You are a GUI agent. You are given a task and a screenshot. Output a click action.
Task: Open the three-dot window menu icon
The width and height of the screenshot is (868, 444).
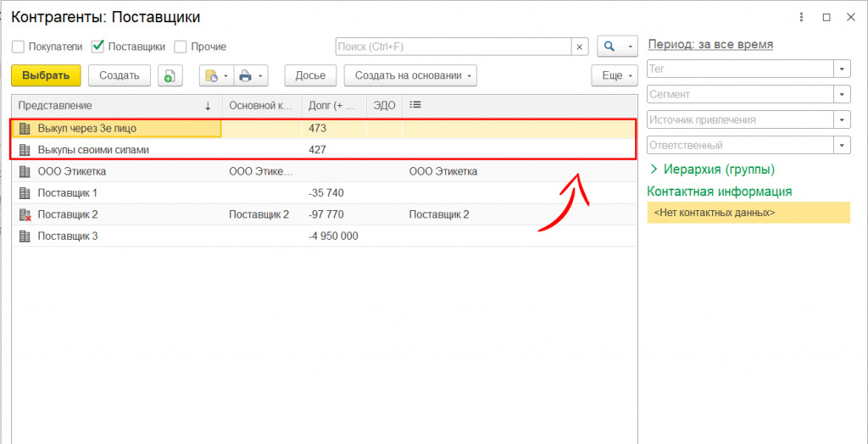(802, 17)
